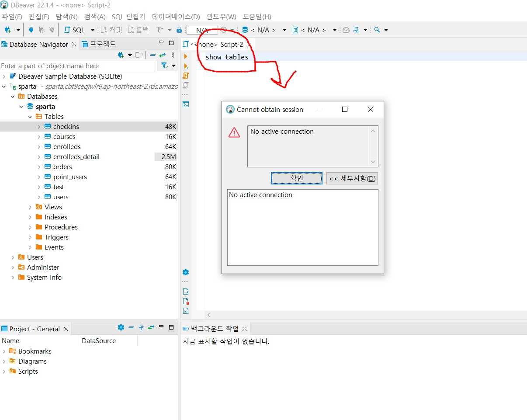The height and width of the screenshot is (420, 527).
Task: Toggle the lock icon in the toolbar
Action: (x=179, y=30)
